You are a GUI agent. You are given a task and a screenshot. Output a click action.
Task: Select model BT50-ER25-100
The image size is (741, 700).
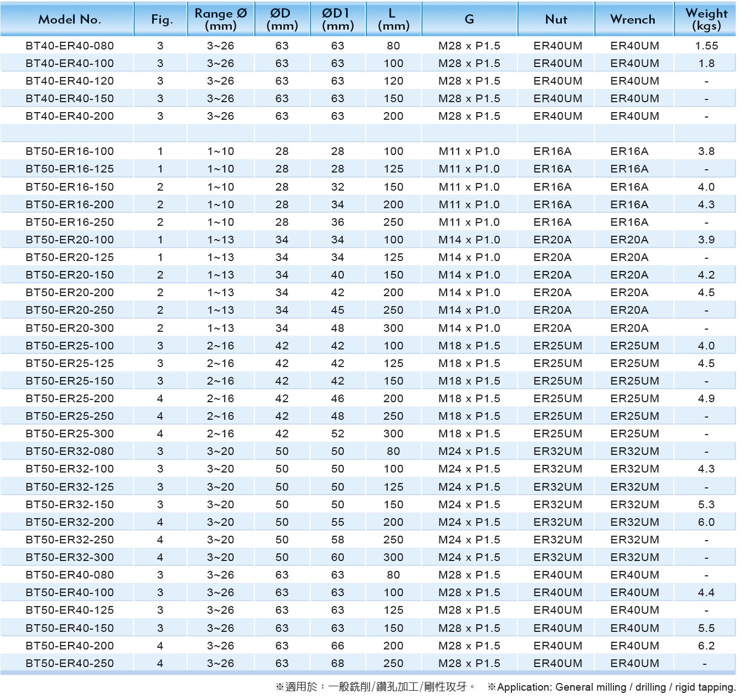[70, 346]
